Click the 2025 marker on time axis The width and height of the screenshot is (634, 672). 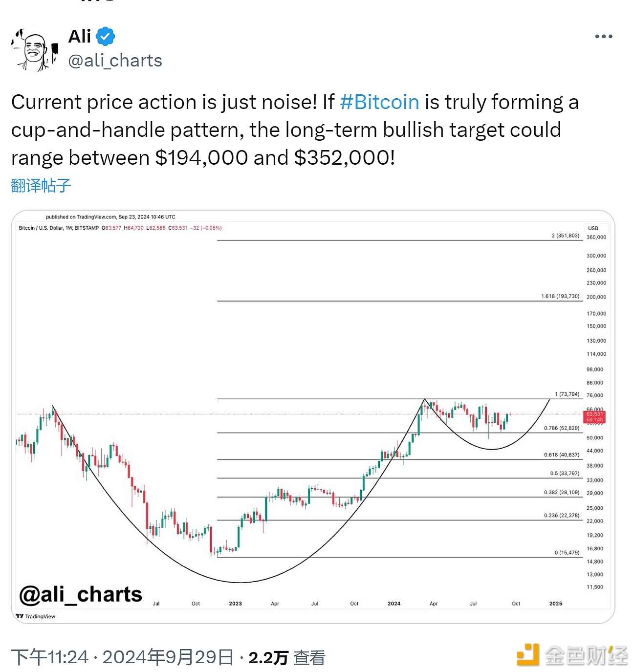(556, 604)
